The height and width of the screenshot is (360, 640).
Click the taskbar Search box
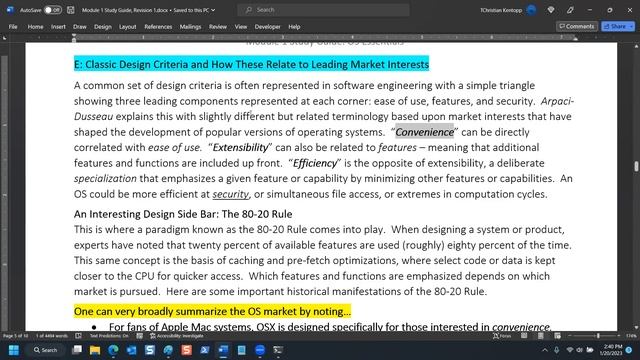pos(46,350)
